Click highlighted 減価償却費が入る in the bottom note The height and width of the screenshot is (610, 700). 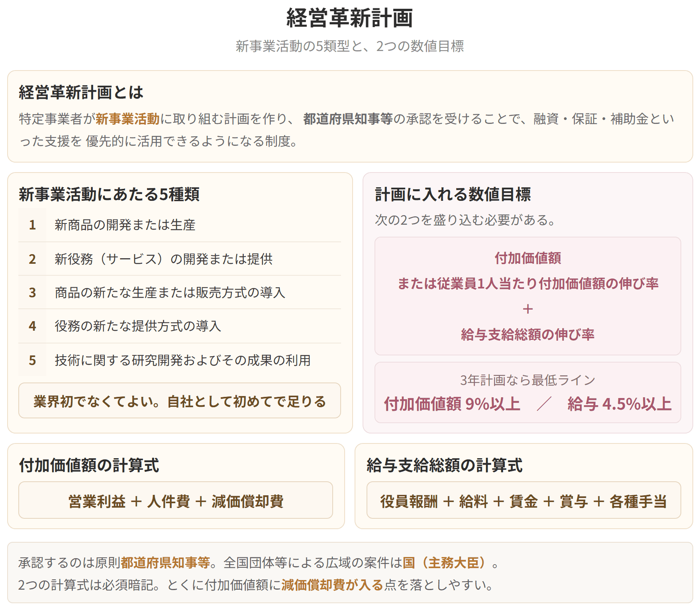tap(332, 585)
